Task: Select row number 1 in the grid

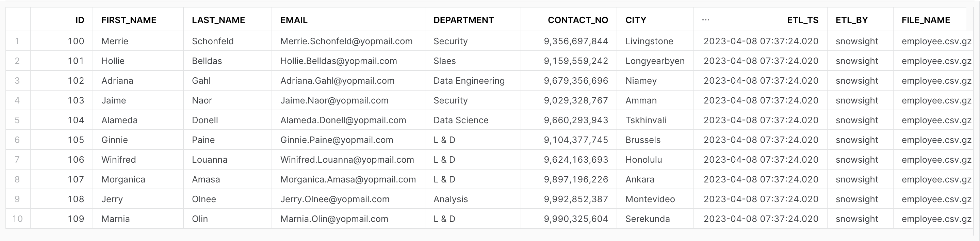Action: (x=18, y=41)
